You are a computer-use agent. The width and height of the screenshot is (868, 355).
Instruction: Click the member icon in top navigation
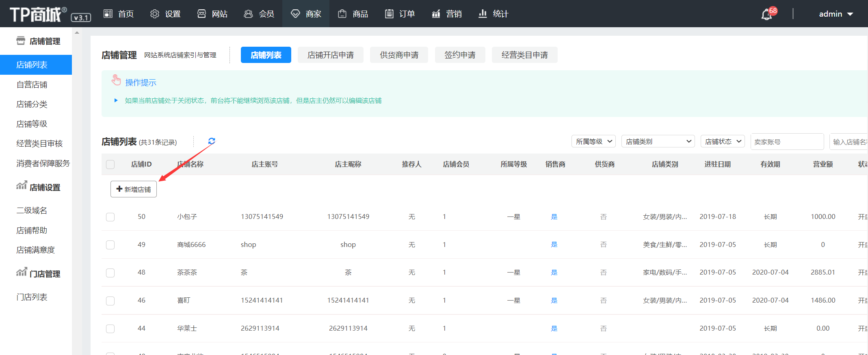248,14
